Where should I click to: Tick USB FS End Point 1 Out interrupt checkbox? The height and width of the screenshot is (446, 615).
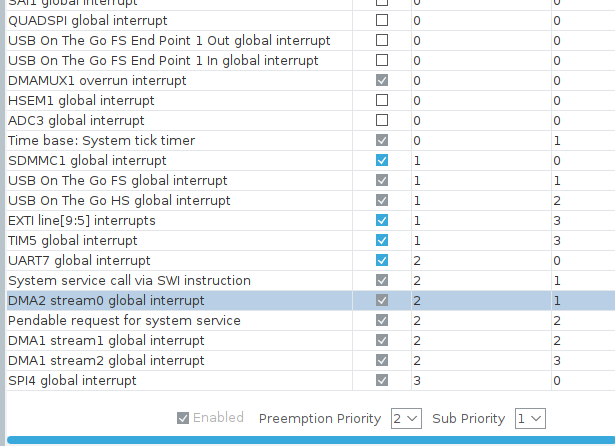click(382, 40)
